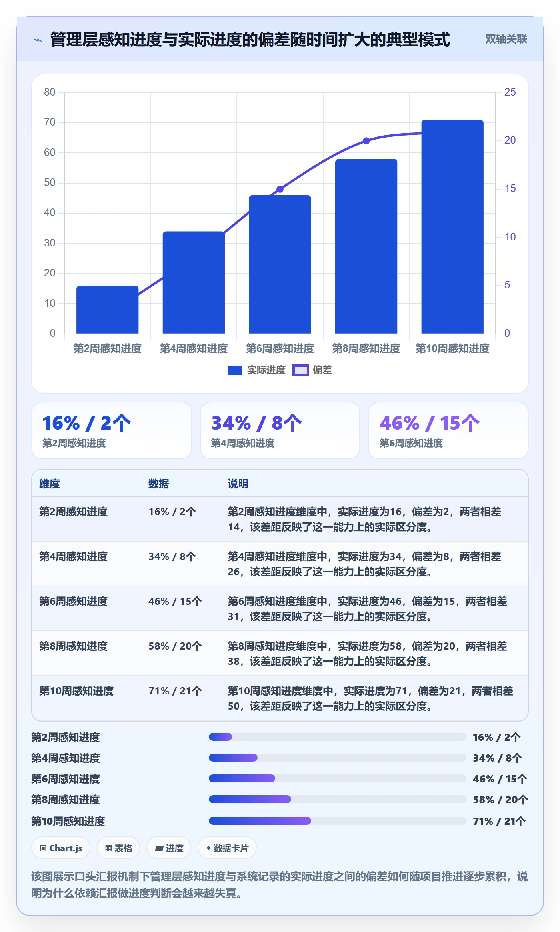The image size is (560, 932).
Task: Click the 71% / 21个 table cell
Action: pyautogui.click(x=175, y=691)
